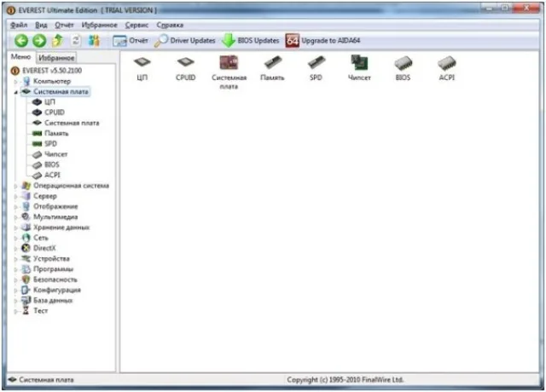Open the Системная плата icon in the main pane
Viewport: 546px width, 392px height.
point(229,72)
